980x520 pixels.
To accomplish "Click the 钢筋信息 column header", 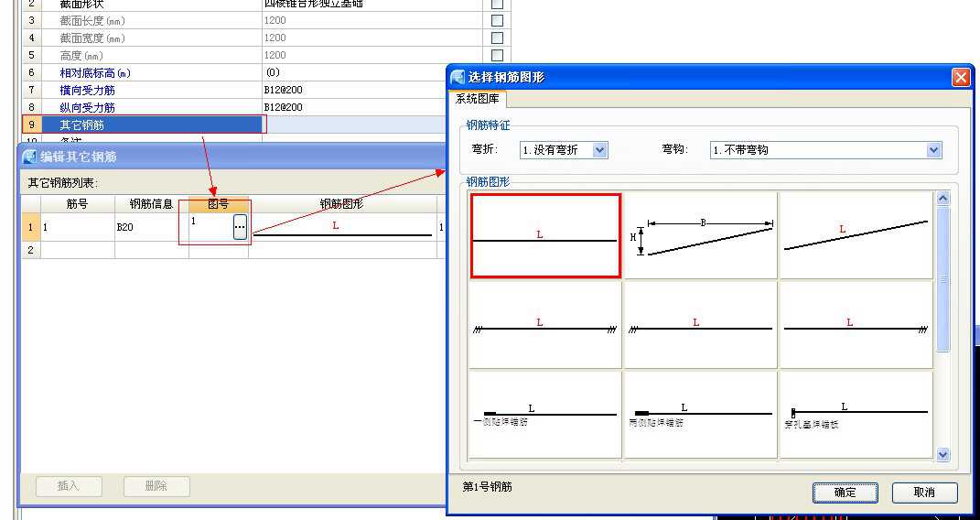I will 151,204.
